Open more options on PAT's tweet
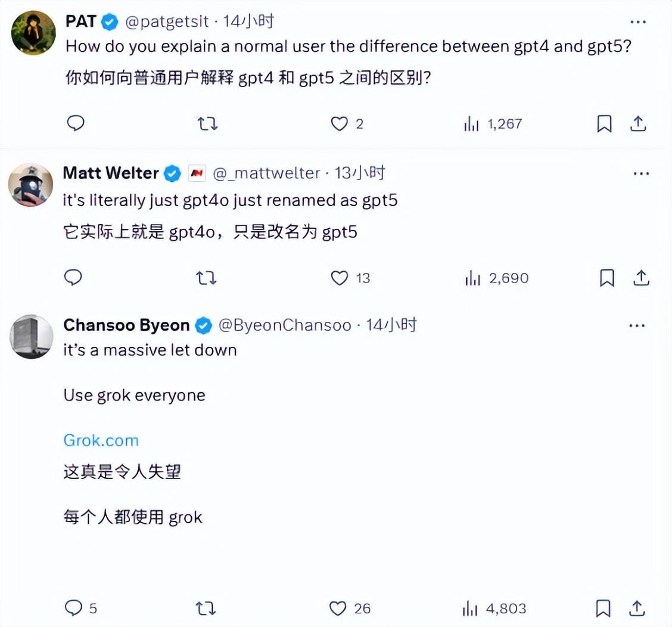The height and width of the screenshot is (627, 672). point(638,21)
